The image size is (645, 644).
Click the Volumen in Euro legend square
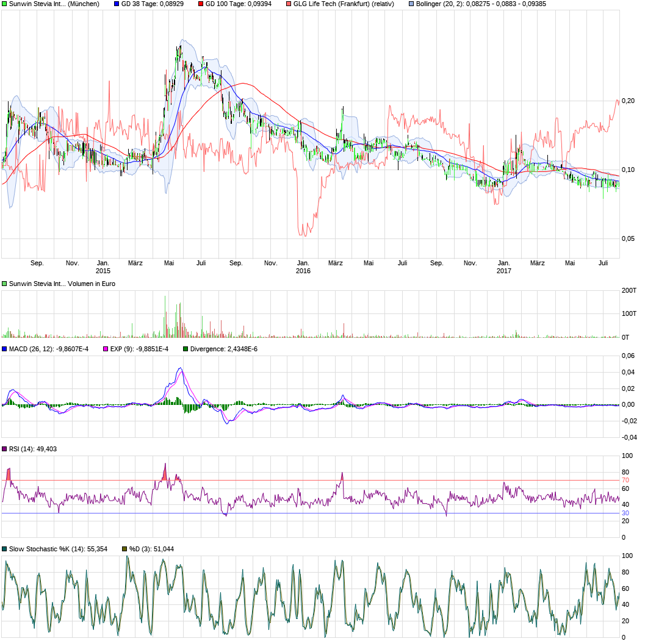click(4, 284)
